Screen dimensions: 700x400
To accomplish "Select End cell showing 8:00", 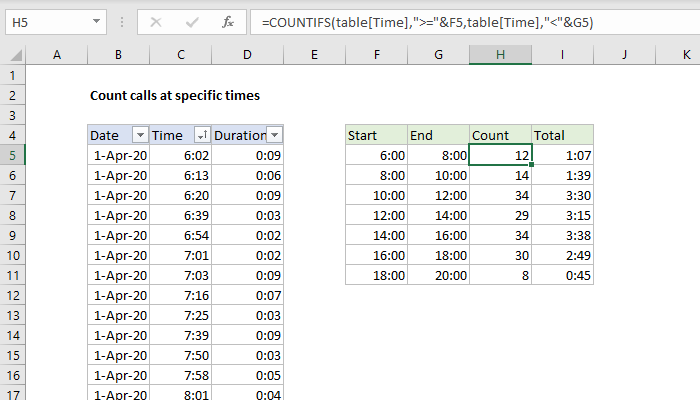I will [x=438, y=155].
